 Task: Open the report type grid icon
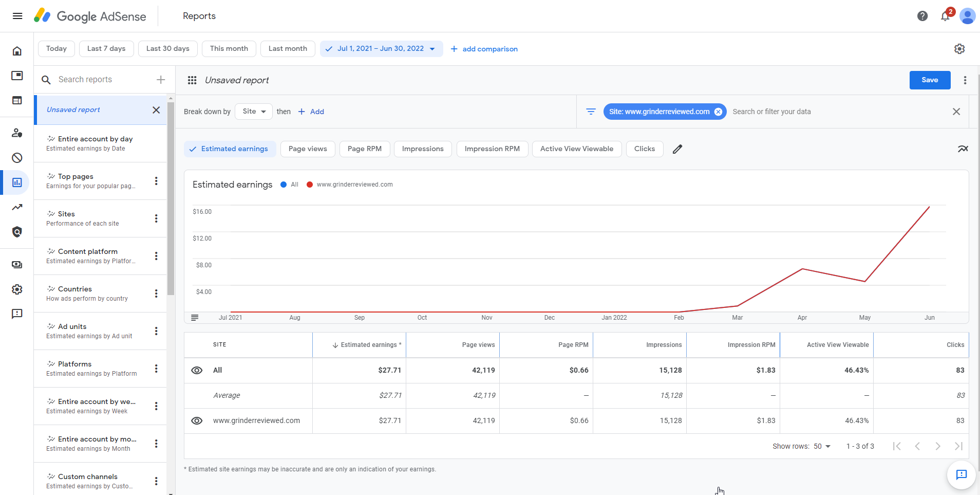(192, 80)
